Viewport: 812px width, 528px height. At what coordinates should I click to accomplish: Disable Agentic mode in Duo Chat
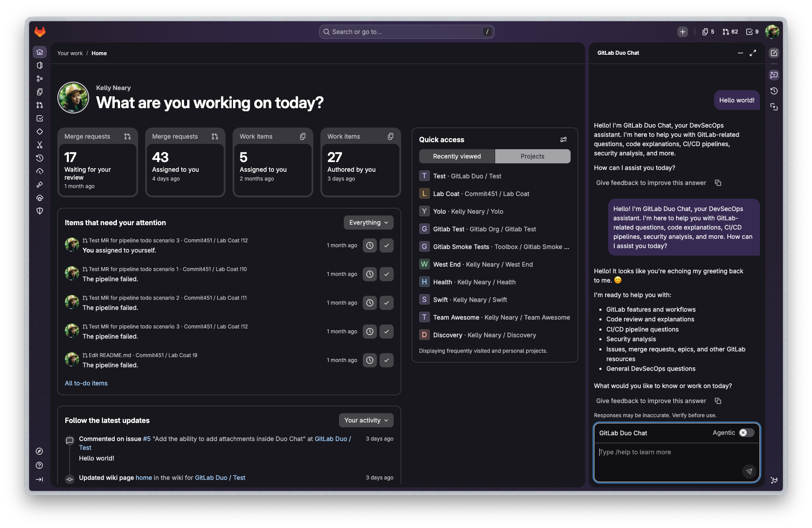coord(743,433)
